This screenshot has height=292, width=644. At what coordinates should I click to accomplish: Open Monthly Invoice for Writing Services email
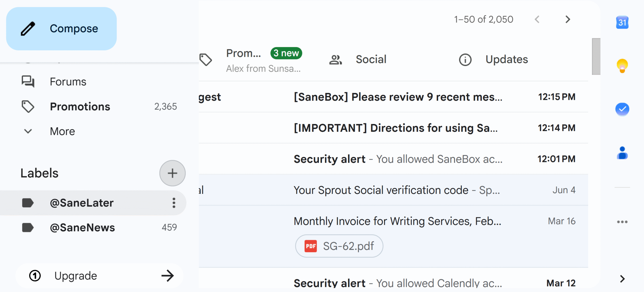click(393, 236)
